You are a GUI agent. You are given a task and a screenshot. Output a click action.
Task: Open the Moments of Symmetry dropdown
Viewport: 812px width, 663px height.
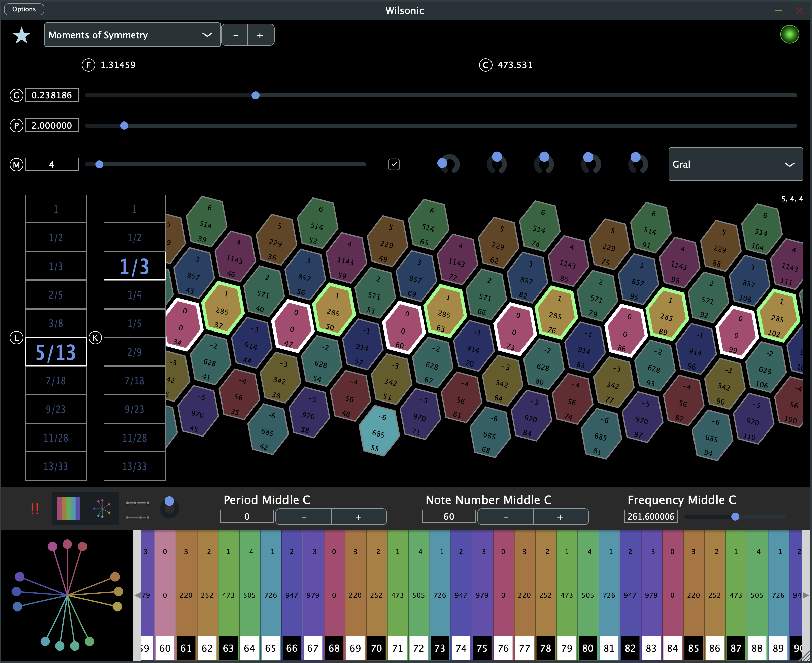tap(132, 35)
